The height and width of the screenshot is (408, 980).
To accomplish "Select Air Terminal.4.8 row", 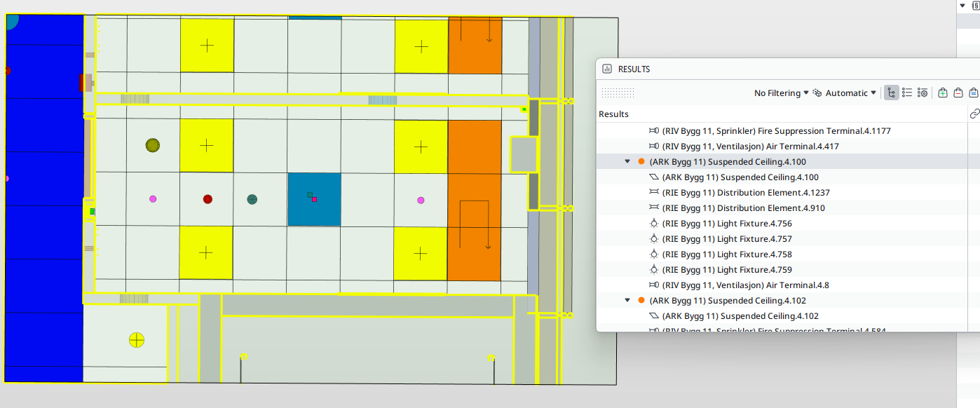I will (x=782, y=285).
